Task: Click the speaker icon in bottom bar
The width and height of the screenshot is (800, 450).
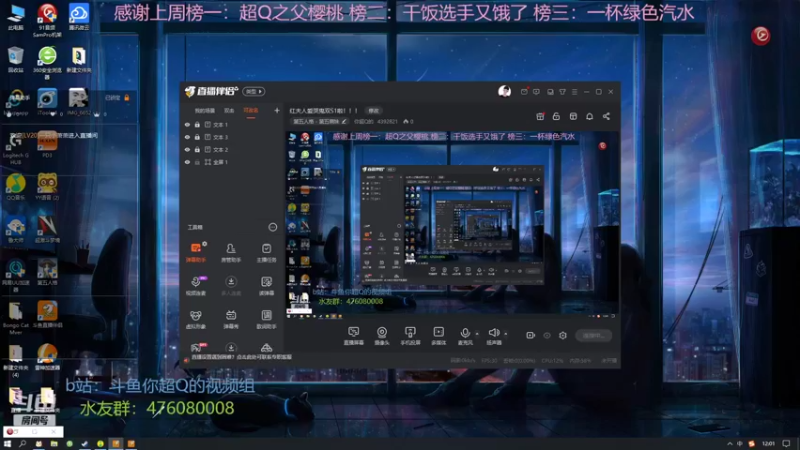Action: pos(493,333)
